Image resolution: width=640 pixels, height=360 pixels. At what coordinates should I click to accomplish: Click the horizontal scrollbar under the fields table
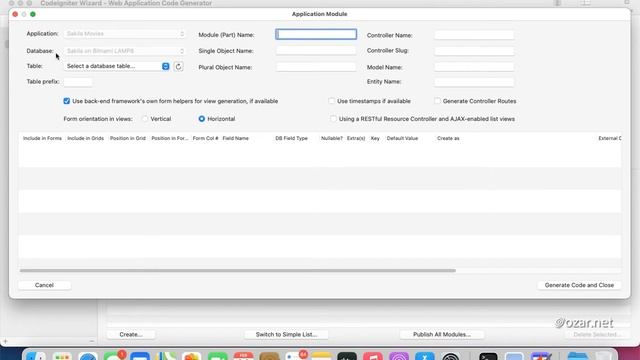(x=238, y=270)
